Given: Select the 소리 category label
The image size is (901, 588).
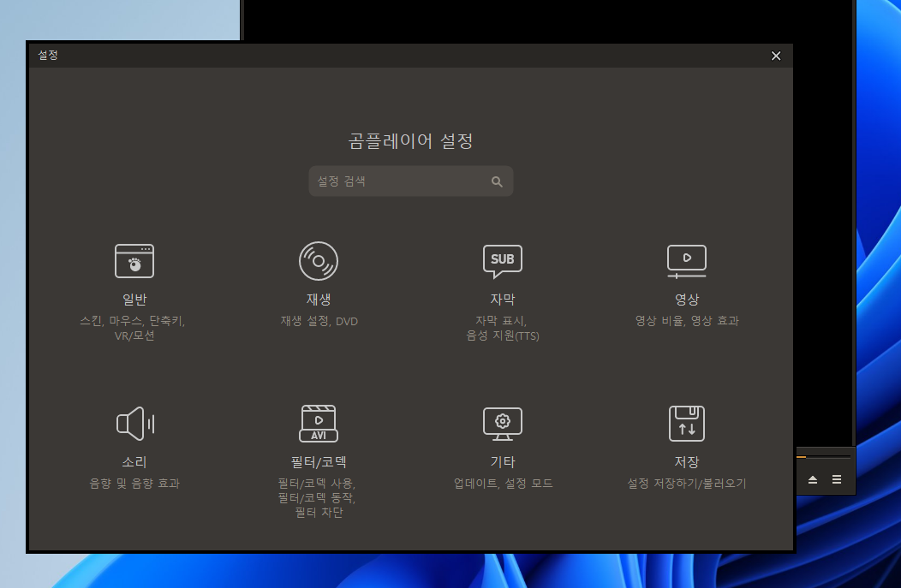Looking at the screenshot, I should pyautogui.click(x=134, y=461).
